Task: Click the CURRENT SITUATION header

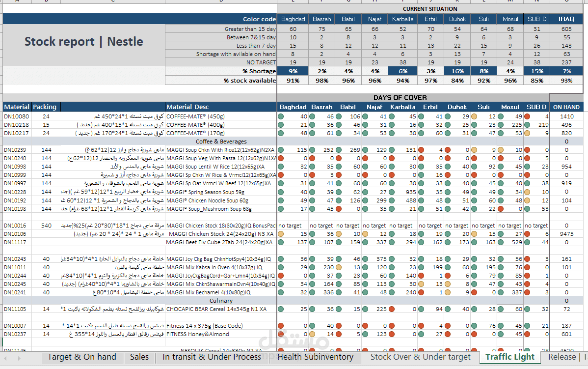Action: click(430, 9)
